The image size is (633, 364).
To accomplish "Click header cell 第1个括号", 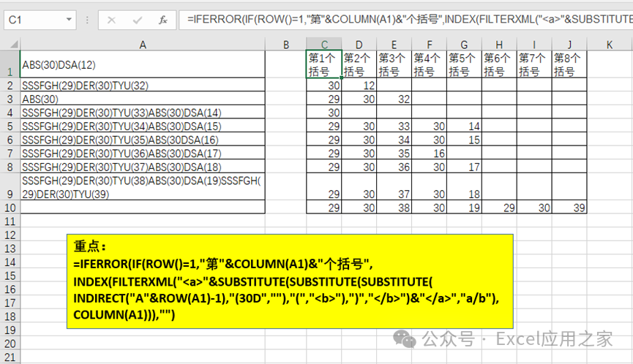I will 324,64.
